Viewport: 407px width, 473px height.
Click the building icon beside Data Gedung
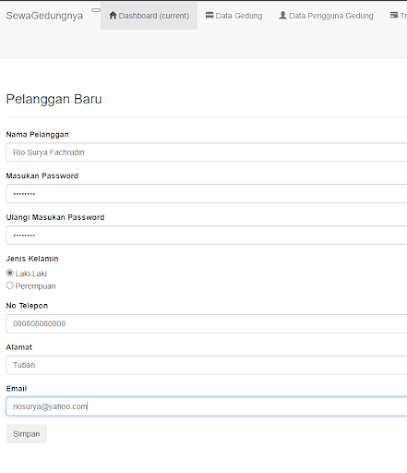click(x=209, y=15)
